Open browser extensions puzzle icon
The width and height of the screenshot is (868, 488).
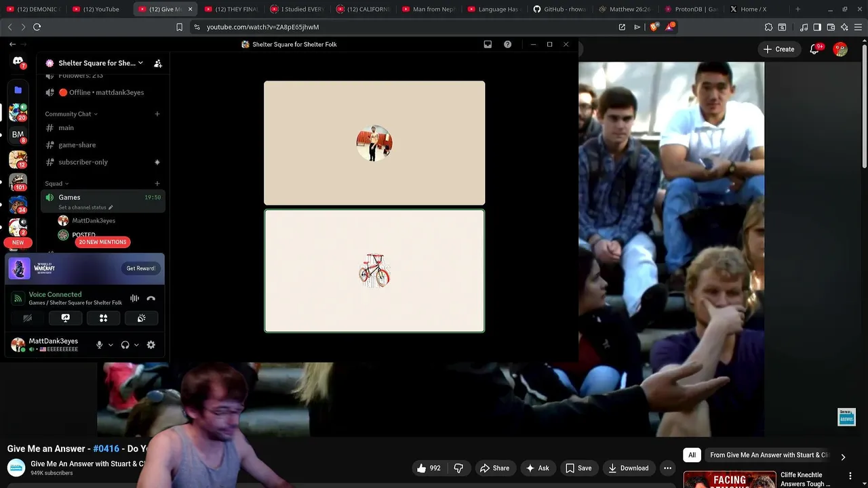click(768, 27)
